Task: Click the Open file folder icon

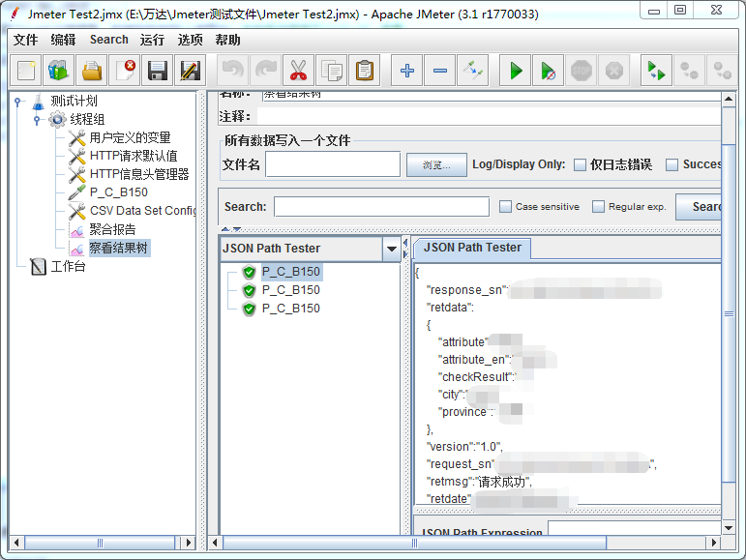Action: tap(92, 71)
